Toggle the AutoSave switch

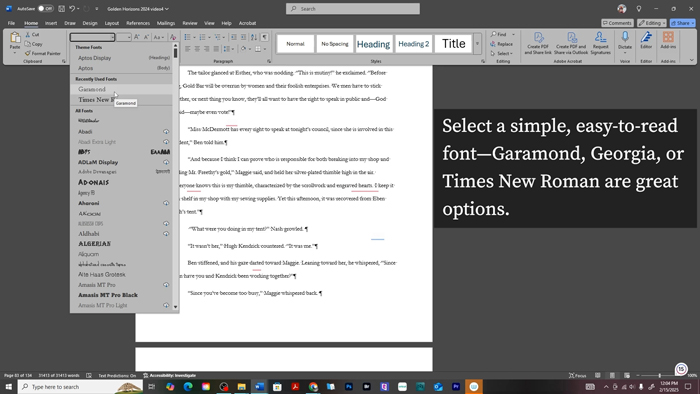[x=45, y=8]
